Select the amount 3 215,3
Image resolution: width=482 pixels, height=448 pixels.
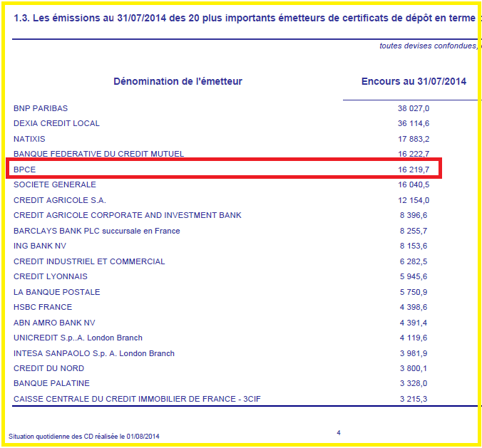(x=414, y=399)
